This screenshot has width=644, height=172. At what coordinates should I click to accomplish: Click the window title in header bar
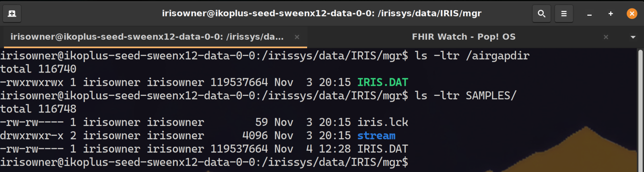tap(322, 14)
